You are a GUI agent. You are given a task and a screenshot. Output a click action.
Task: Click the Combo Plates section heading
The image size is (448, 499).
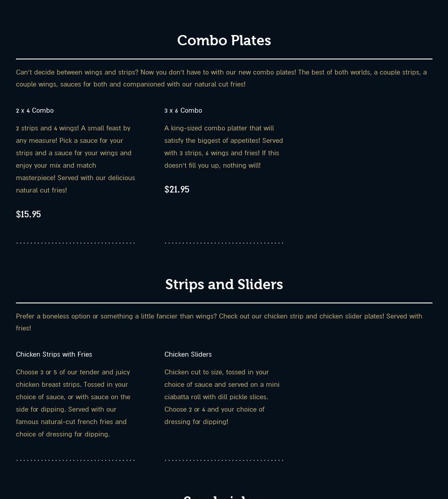pyautogui.click(x=224, y=40)
